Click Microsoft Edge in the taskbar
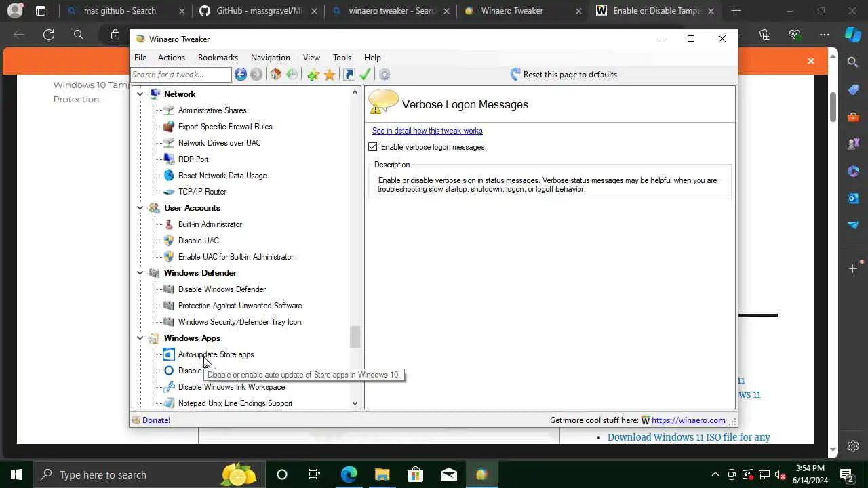 click(349, 474)
